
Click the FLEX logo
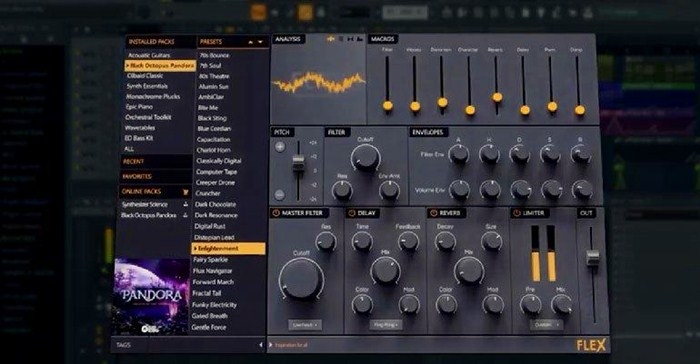[x=591, y=345]
